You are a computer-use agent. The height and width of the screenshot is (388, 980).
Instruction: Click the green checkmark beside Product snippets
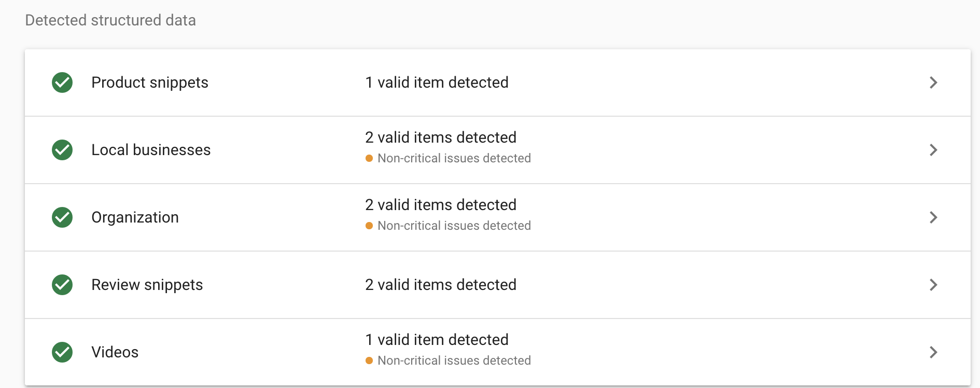(x=62, y=82)
